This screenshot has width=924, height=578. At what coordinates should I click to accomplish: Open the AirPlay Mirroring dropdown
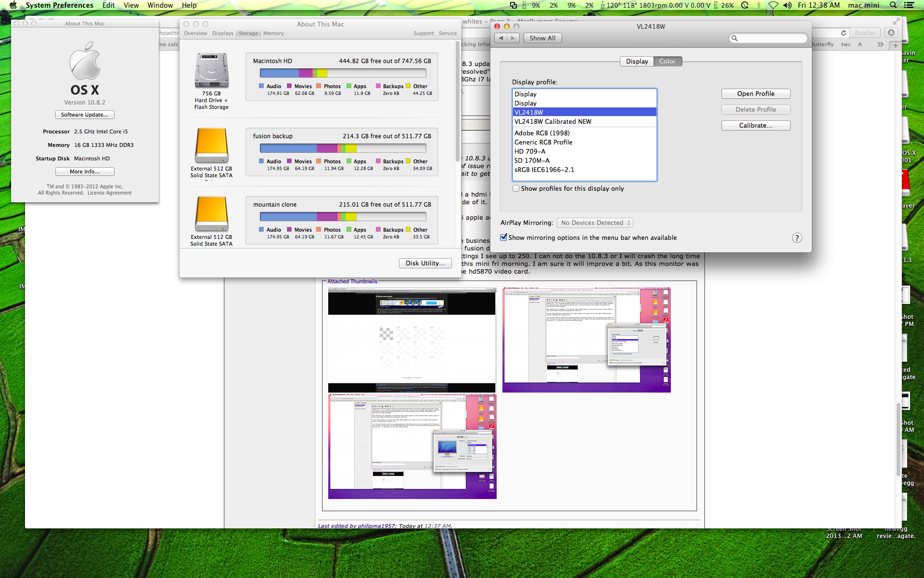click(595, 223)
